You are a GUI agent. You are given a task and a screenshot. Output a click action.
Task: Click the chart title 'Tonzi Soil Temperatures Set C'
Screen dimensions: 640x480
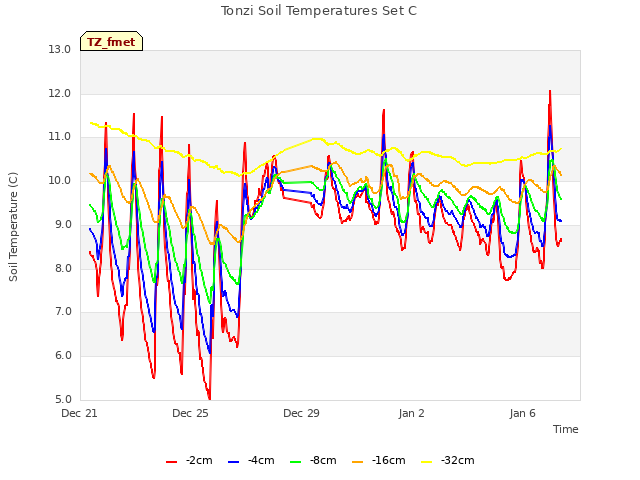[319, 11]
